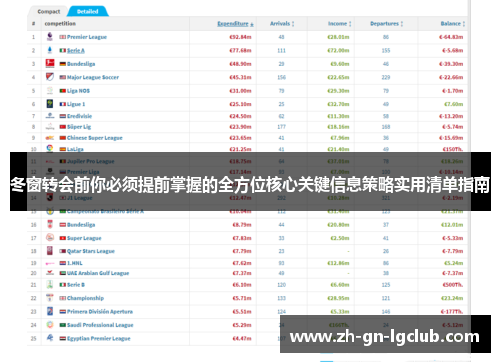Screen dimensions: 500x362
Task: Open the Saudi Professional League link
Action: click(100, 325)
